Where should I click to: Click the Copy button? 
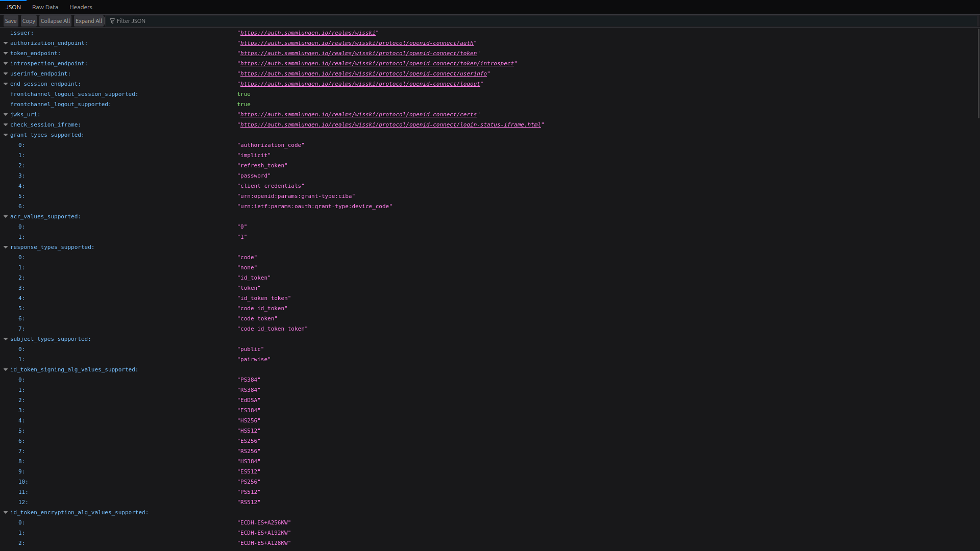click(x=29, y=21)
